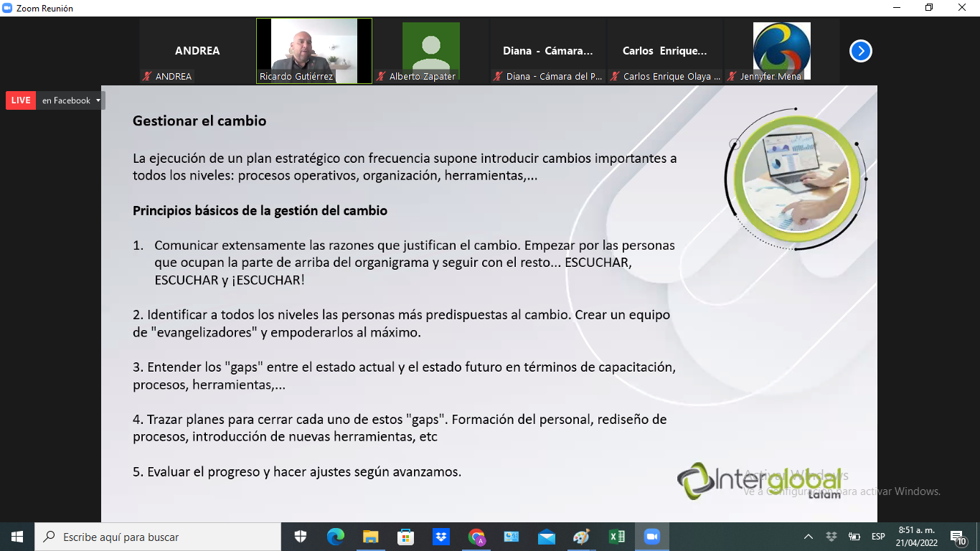Click the red LIVE indicator badge

21,100
